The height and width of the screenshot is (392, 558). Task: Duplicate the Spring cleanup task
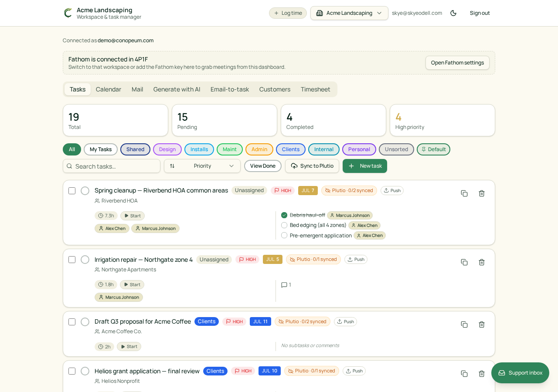coord(464,193)
